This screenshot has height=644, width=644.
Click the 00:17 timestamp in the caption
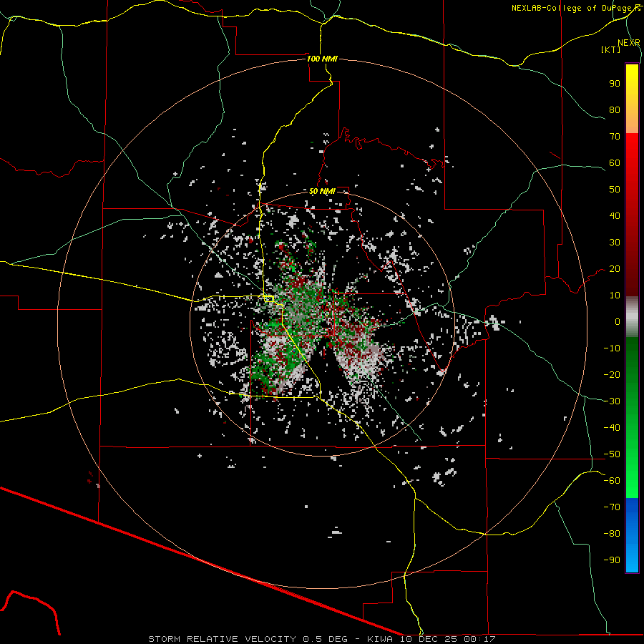479,639
